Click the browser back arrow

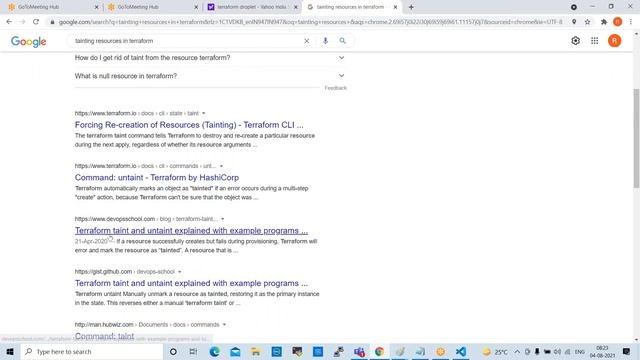click(x=9, y=22)
